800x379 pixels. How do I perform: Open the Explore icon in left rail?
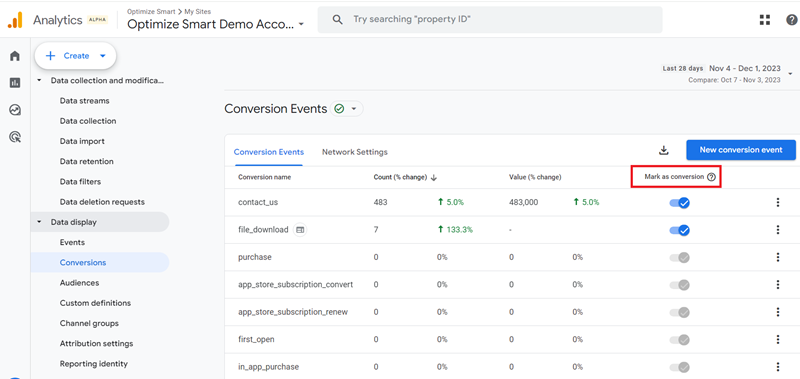click(x=15, y=110)
